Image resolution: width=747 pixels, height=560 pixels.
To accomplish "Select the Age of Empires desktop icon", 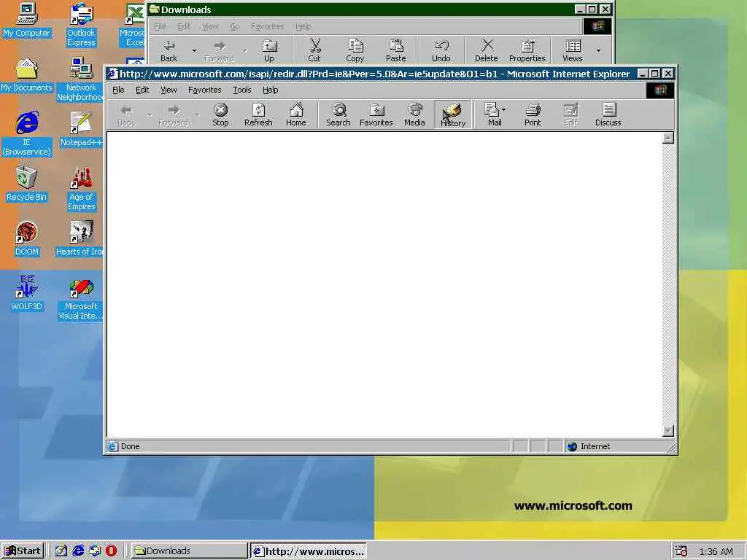I will pos(81,189).
